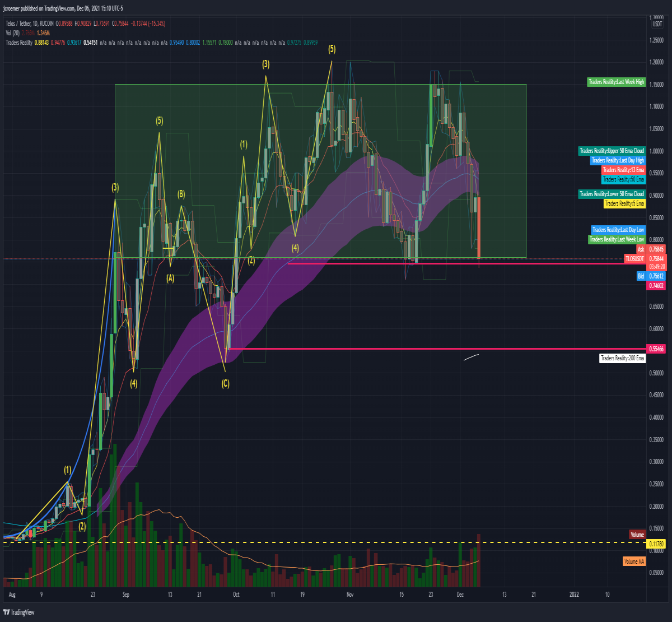672x622 pixels.
Task: Click 1.25000 on the price axis
Action: pyautogui.click(x=656, y=40)
